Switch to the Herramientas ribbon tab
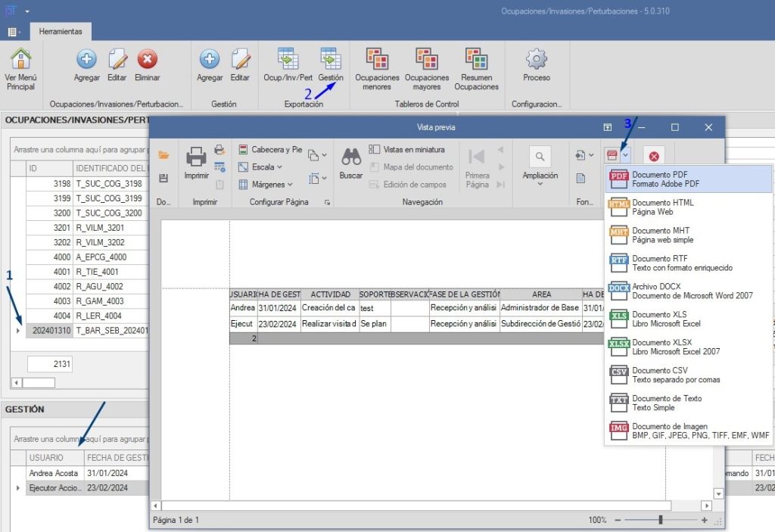This screenshot has height=532, width=775. (x=60, y=31)
